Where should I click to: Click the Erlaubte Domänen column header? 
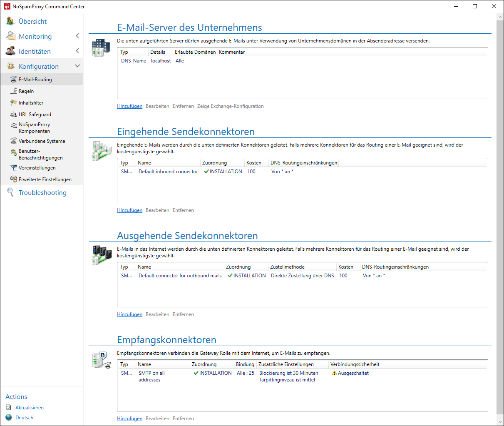(x=195, y=52)
